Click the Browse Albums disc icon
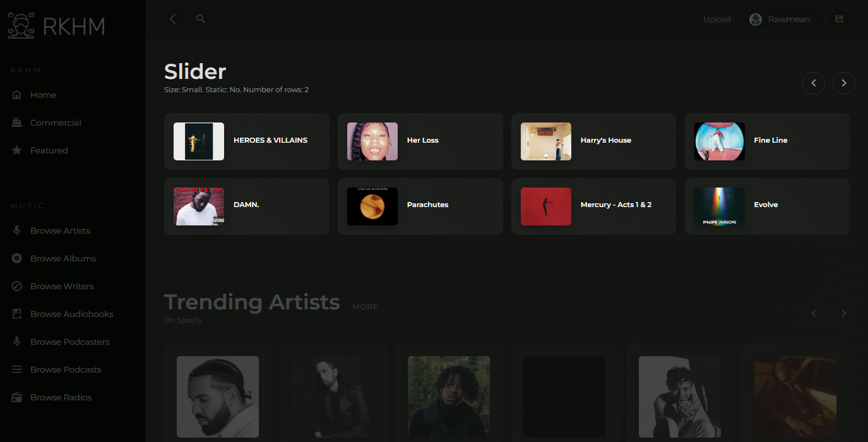Viewport: 868px width, 442px height. [x=17, y=258]
